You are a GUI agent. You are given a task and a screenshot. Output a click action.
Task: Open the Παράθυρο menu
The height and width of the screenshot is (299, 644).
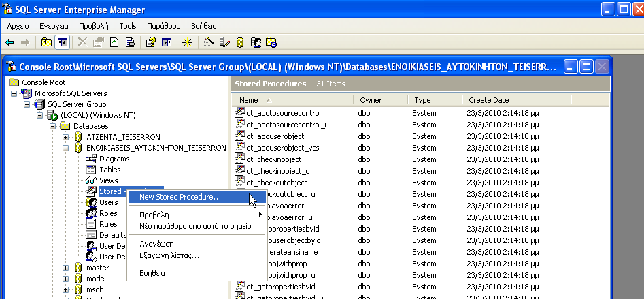pyautogui.click(x=163, y=26)
